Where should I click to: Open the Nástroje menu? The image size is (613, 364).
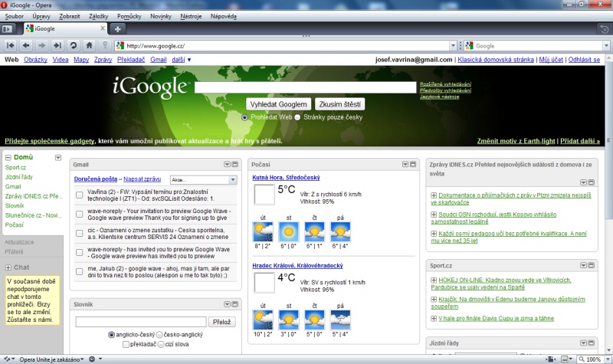coord(191,16)
